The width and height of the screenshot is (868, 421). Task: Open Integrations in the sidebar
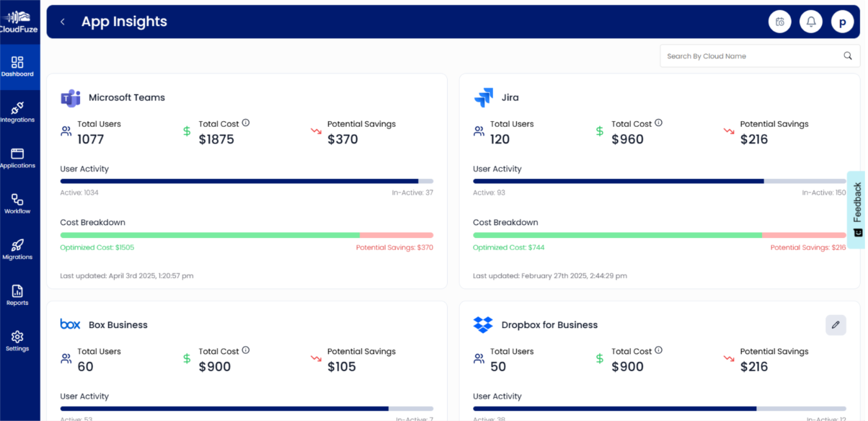pos(17,112)
